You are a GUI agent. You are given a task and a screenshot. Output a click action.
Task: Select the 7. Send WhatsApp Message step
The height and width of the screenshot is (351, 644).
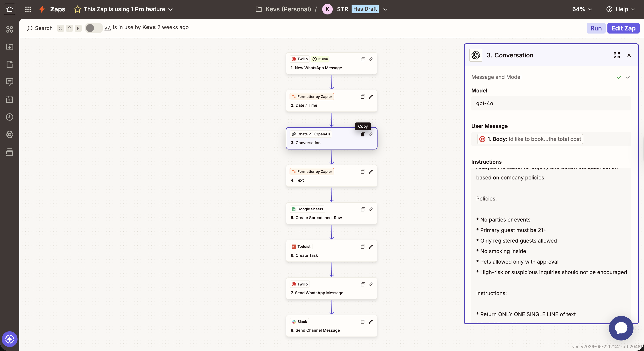pos(331,288)
